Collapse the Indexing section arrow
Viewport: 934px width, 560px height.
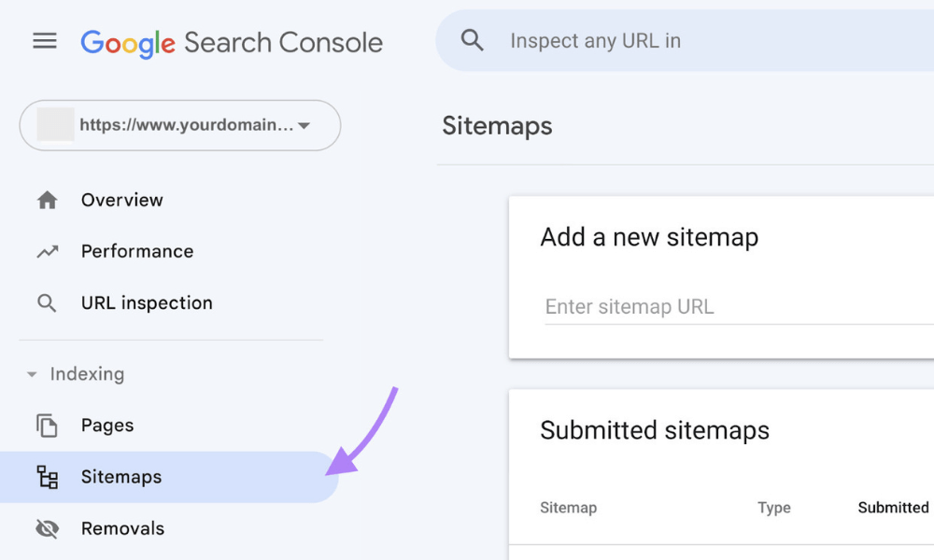pos(32,374)
